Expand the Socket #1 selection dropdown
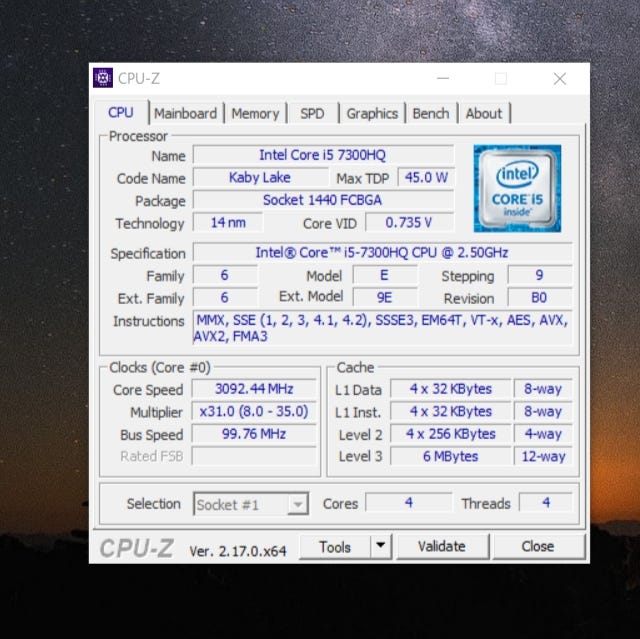This screenshot has height=639, width=640. coord(297,505)
